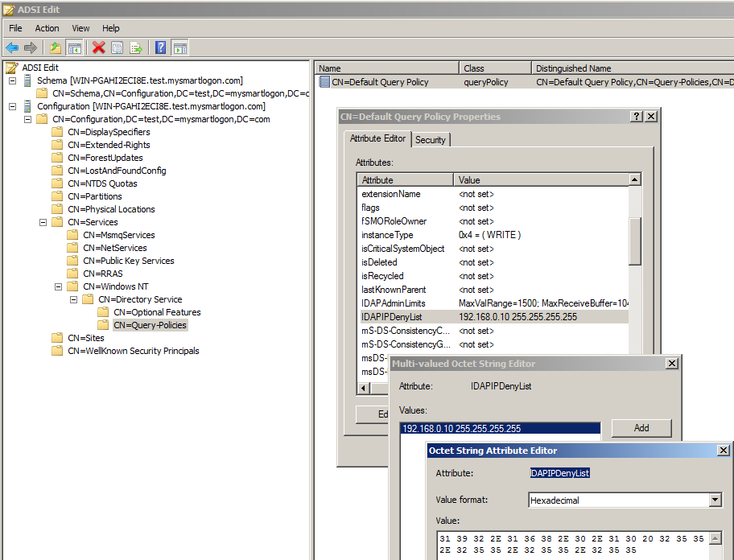
Task: Collapse the CN=Configuration,DC=test node
Action: (28, 119)
